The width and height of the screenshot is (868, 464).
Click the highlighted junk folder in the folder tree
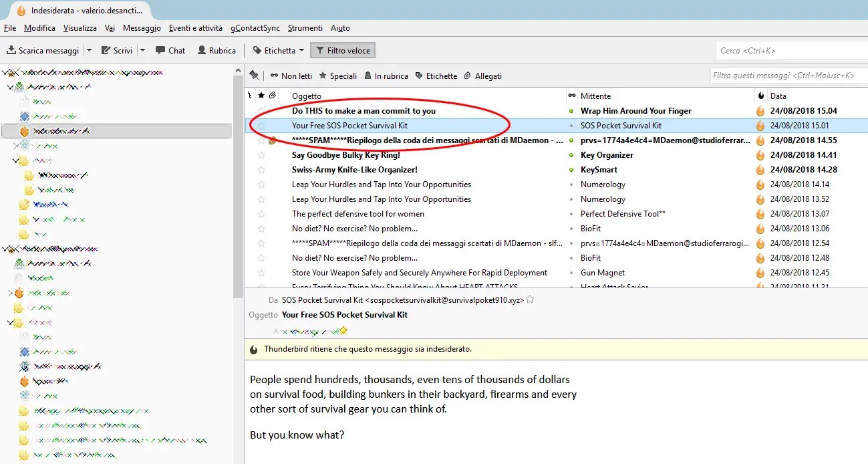pyautogui.click(x=116, y=131)
